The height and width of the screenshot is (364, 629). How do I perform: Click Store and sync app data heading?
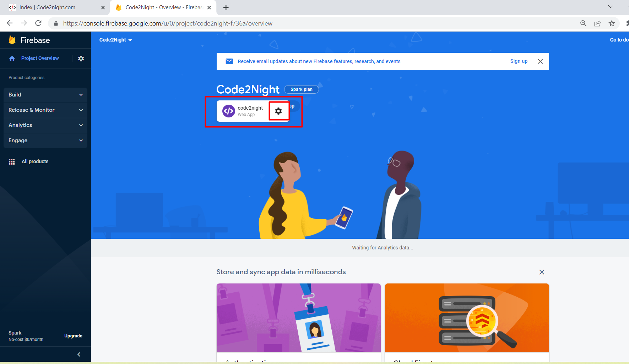pyautogui.click(x=281, y=272)
